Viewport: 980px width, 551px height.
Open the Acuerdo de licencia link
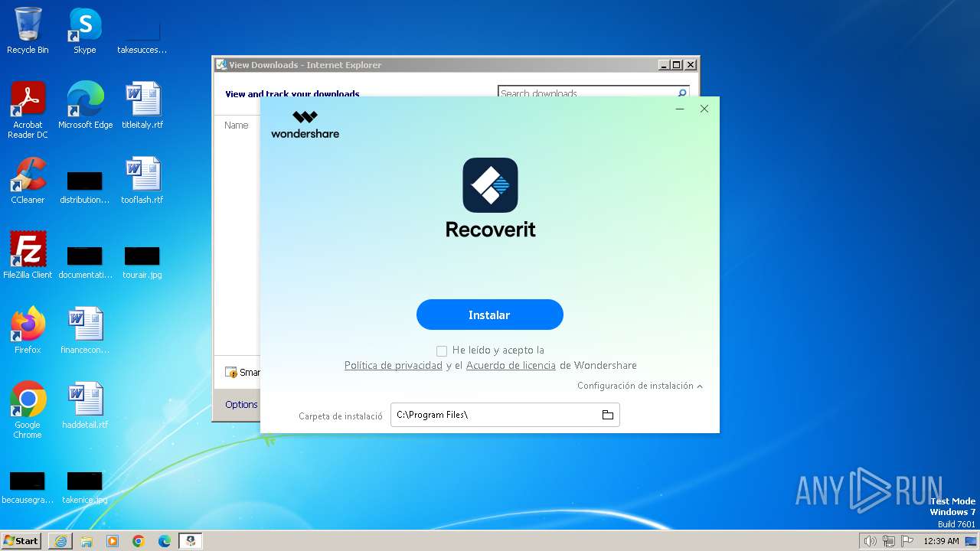(511, 366)
